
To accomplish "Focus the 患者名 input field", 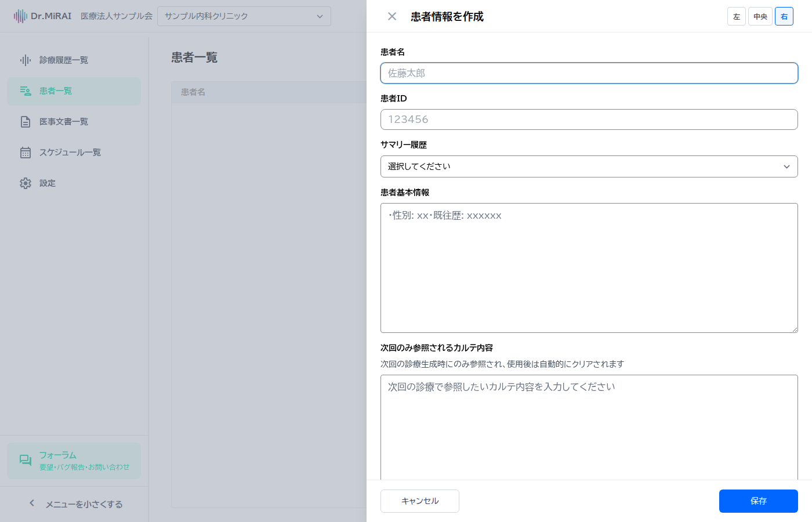I will coord(589,73).
